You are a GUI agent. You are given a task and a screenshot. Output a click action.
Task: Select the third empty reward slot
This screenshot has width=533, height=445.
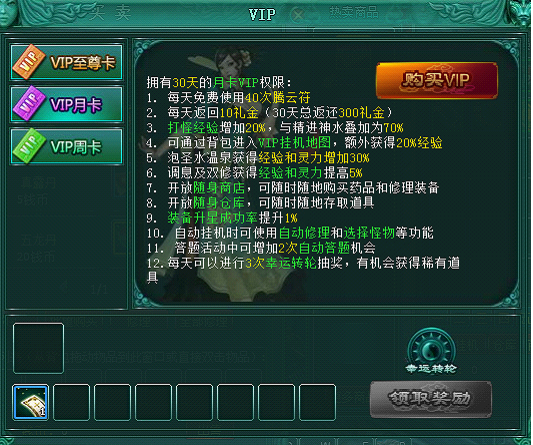pyautogui.click(x=112, y=402)
